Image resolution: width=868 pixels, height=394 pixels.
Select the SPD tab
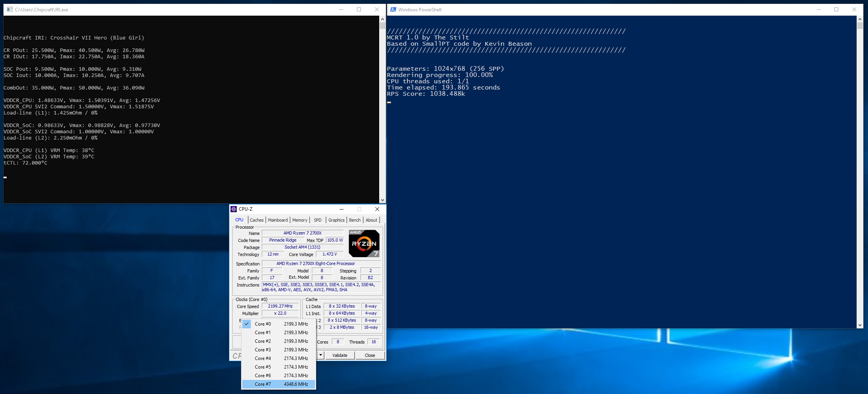tap(318, 220)
